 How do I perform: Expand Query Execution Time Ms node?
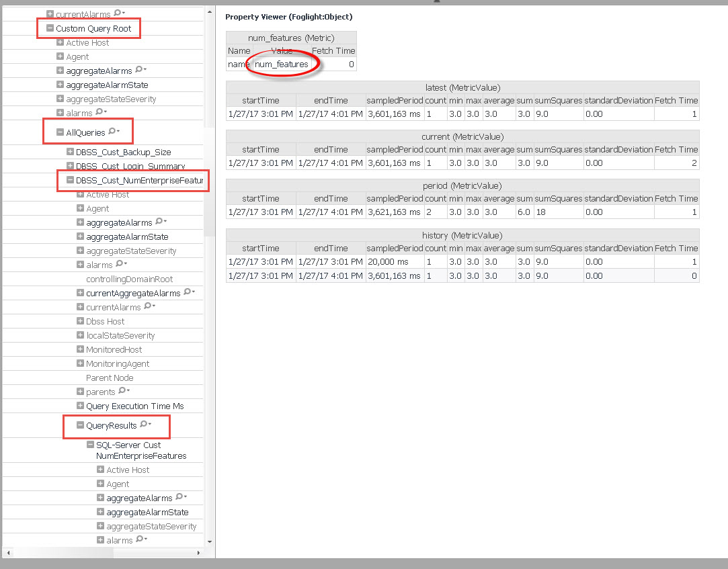[x=80, y=406]
